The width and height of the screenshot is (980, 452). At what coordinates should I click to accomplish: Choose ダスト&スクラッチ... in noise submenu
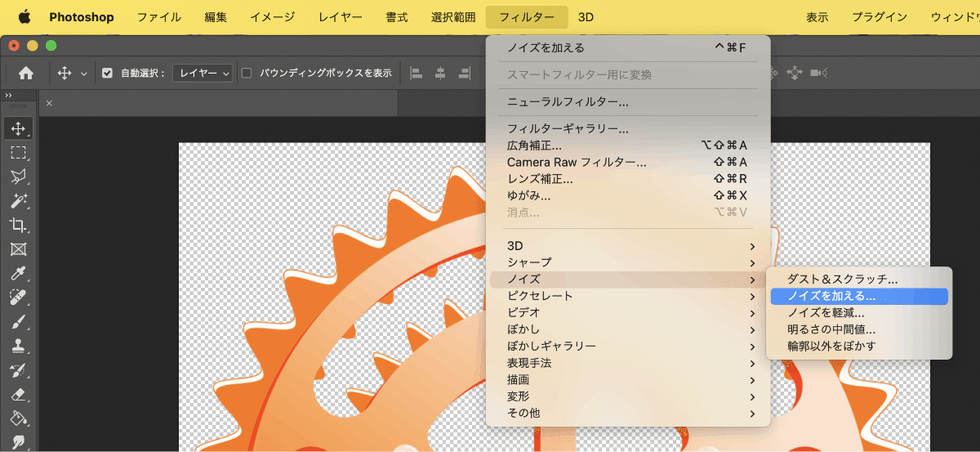[859, 280]
